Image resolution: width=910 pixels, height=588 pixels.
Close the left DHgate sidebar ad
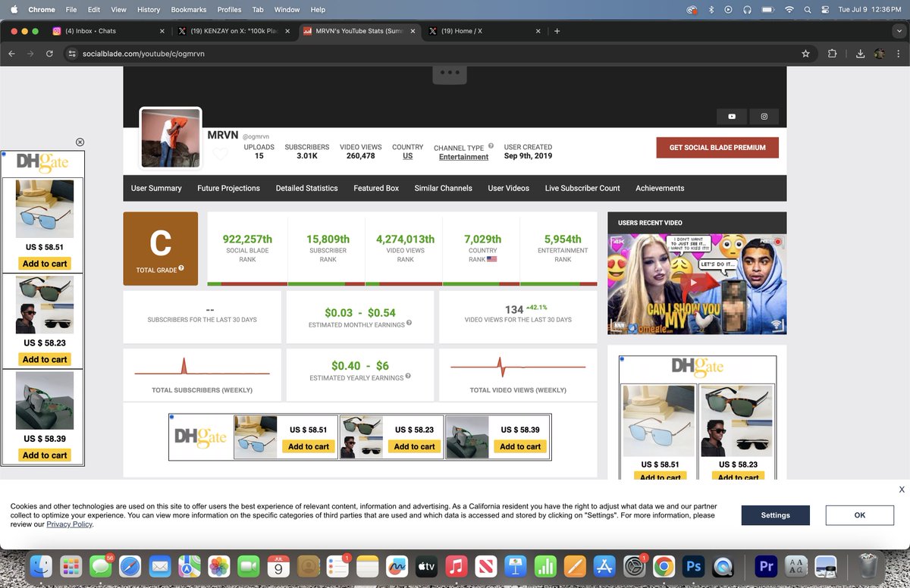pyautogui.click(x=80, y=142)
